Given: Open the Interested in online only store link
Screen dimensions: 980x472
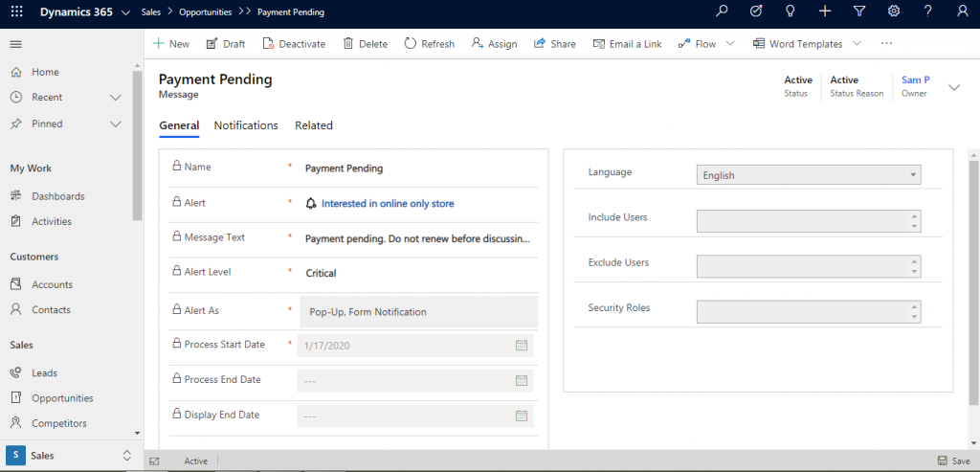Looking at the screenshot, I should pyautogui.click(x=387, y=203).
